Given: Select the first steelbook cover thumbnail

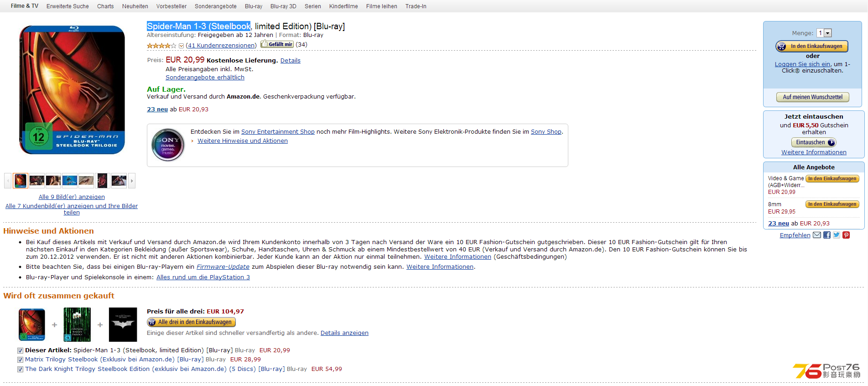Looking at the screenshot, I should pyautogui.click(x=21, y=181).
